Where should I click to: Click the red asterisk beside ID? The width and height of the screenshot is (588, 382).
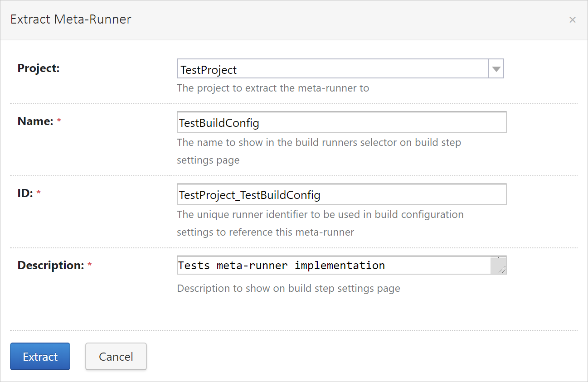39,191
